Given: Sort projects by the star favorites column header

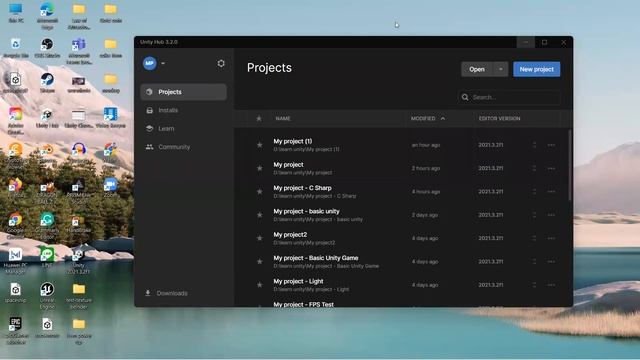Looking at the screenshot, I should [x=259, y=118].
